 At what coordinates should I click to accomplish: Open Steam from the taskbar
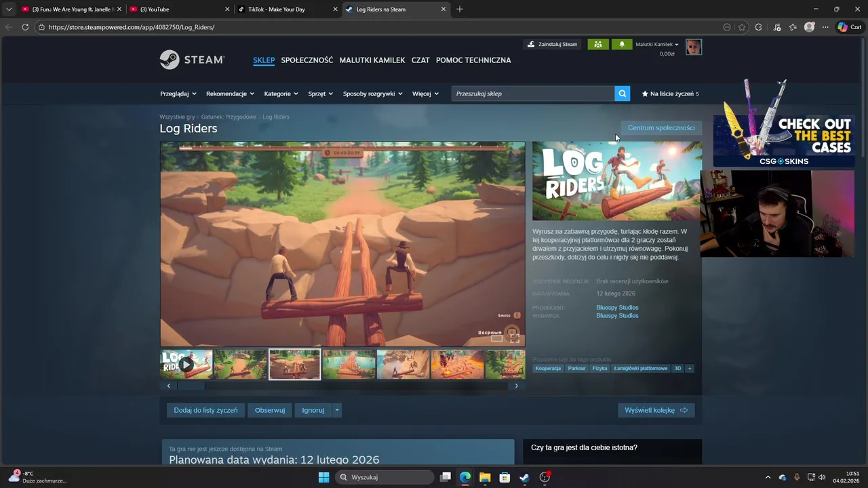click(524, 477)
